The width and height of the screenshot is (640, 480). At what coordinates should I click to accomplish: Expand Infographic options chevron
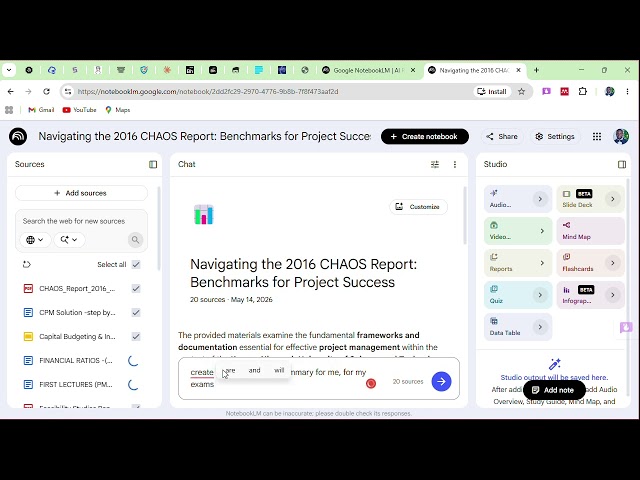point(612,295)
